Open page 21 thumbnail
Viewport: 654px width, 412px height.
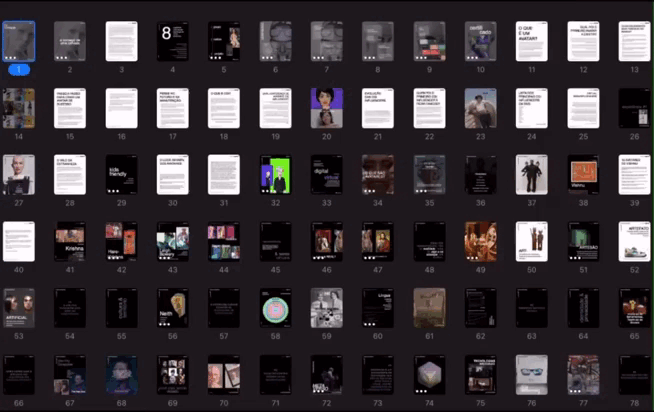pyautogui.click(x=378, y=108)
